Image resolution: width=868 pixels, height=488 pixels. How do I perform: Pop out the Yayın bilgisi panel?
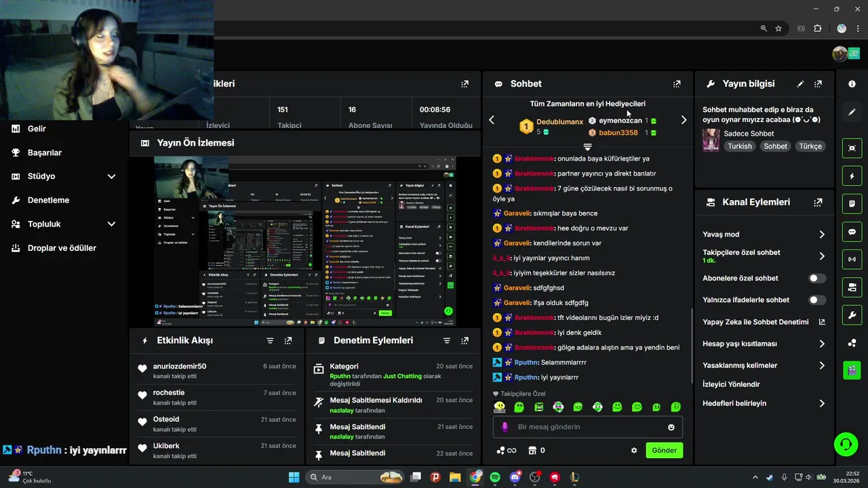(x=818, y=84)
